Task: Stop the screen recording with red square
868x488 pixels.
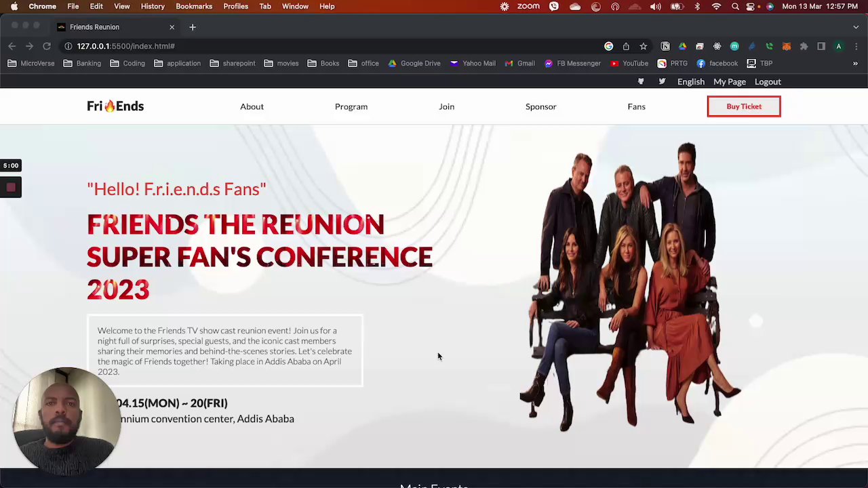Action: 11,188
